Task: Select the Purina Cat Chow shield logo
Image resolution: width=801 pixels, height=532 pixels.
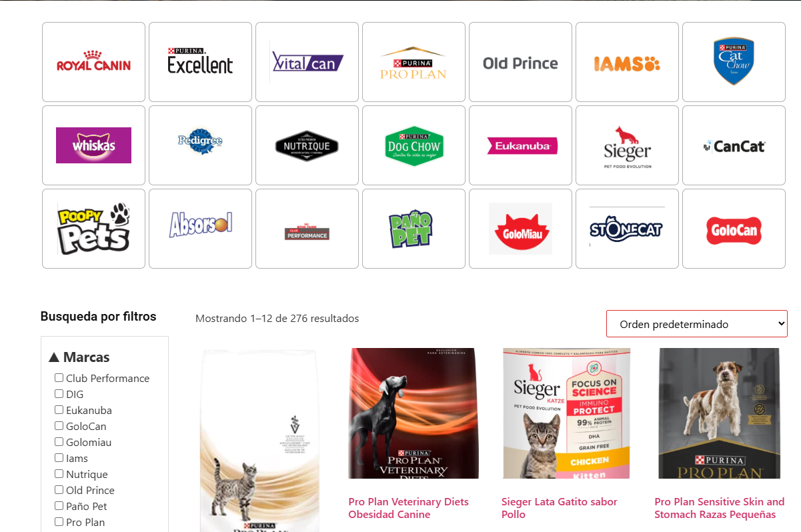Action: (x=734, y=62)
